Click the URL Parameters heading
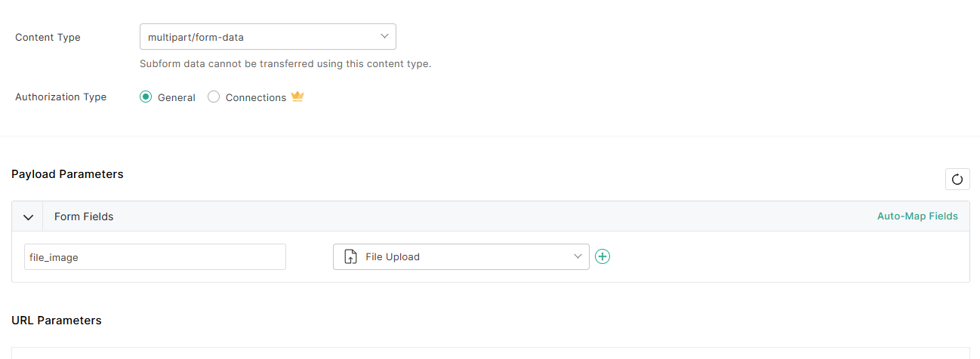 tap(57, 321)
